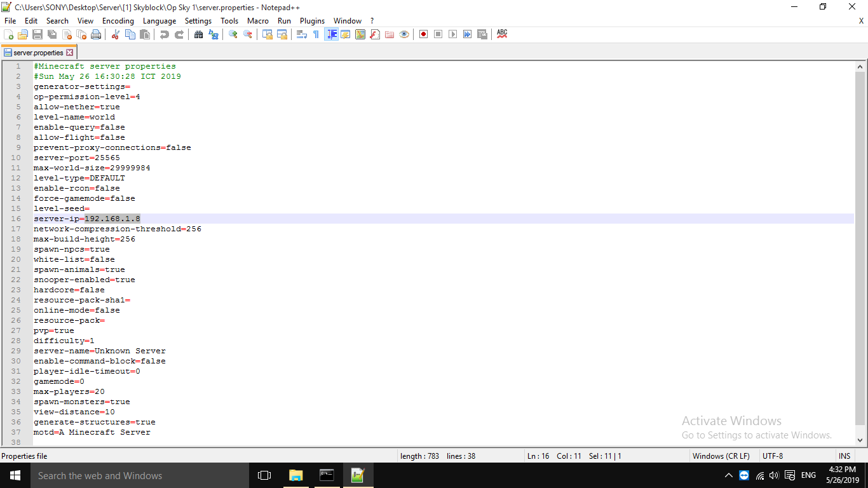868x488 pixels.
Task: Open the Settings menu
Action: [x=198, y=20]
